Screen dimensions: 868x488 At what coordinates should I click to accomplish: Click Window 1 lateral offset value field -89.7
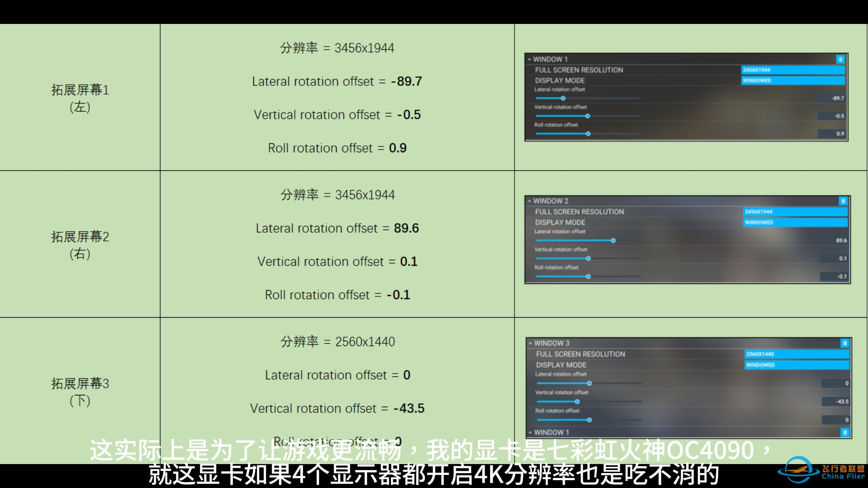tap(831, 98)
